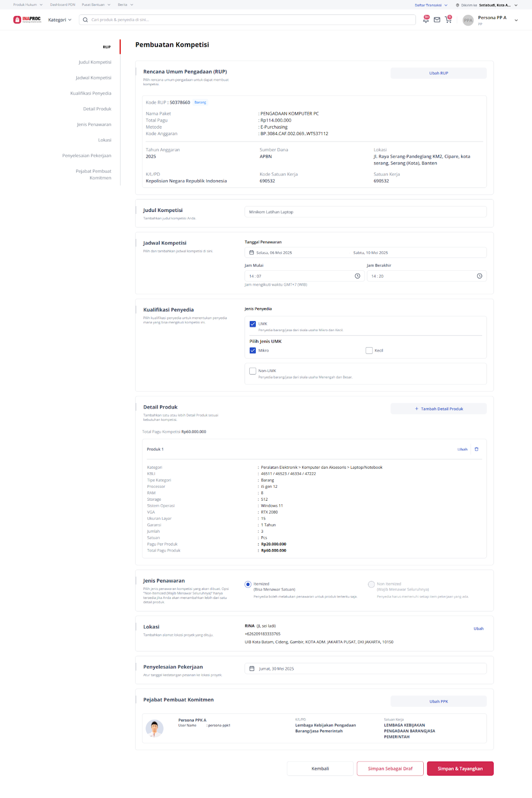The height and width of the screenshot is (798, 532).
Task: Click the INAPROC logo
Action: coord(27,20)
